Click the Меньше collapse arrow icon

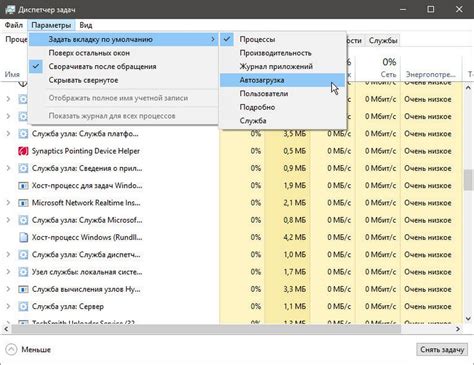[x=11, y=350]
